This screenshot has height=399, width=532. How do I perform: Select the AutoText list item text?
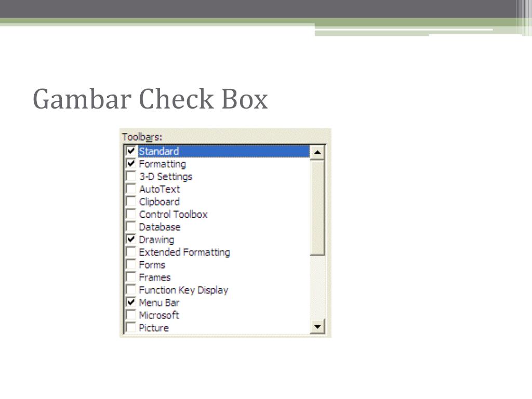(159, 189)
